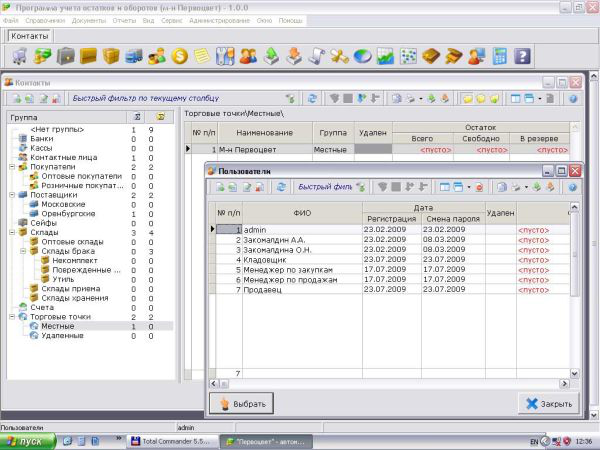Click the Выбрать button
This screenshot has width=600, height=450.
pos(241,403)
